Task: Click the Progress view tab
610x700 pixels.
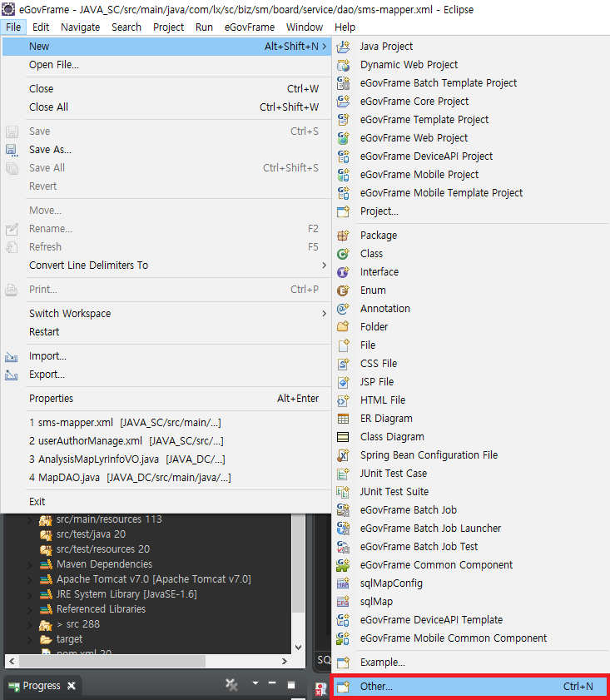Action: coord(42,686)
